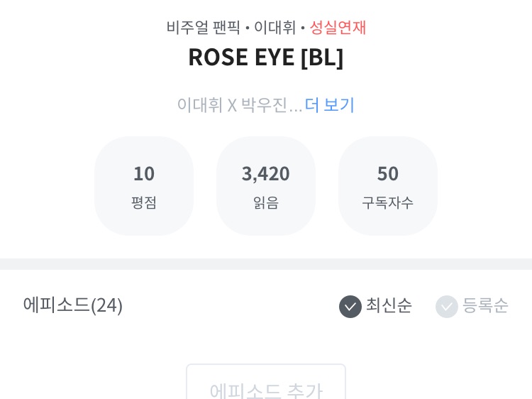This screenshot has height=399, width=532.
Task: Click the 구독자수 label text
Action: [x=388, y=202]
